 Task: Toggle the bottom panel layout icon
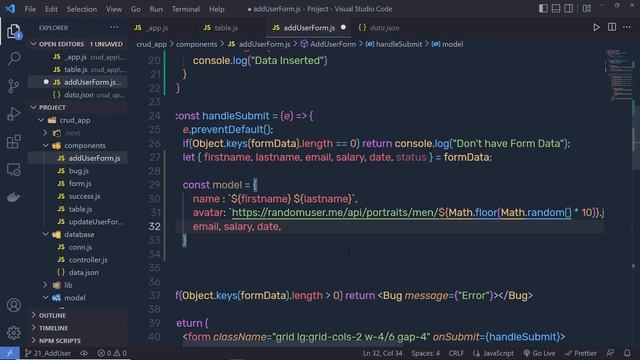click(x=556, y=9)
